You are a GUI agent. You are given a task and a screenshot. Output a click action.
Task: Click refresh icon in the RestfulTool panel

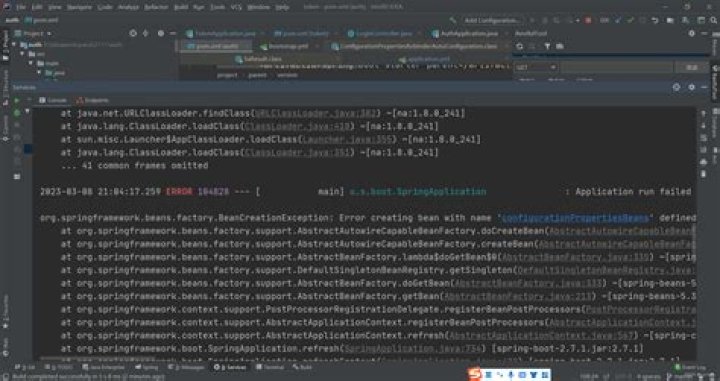click(520, 46)
